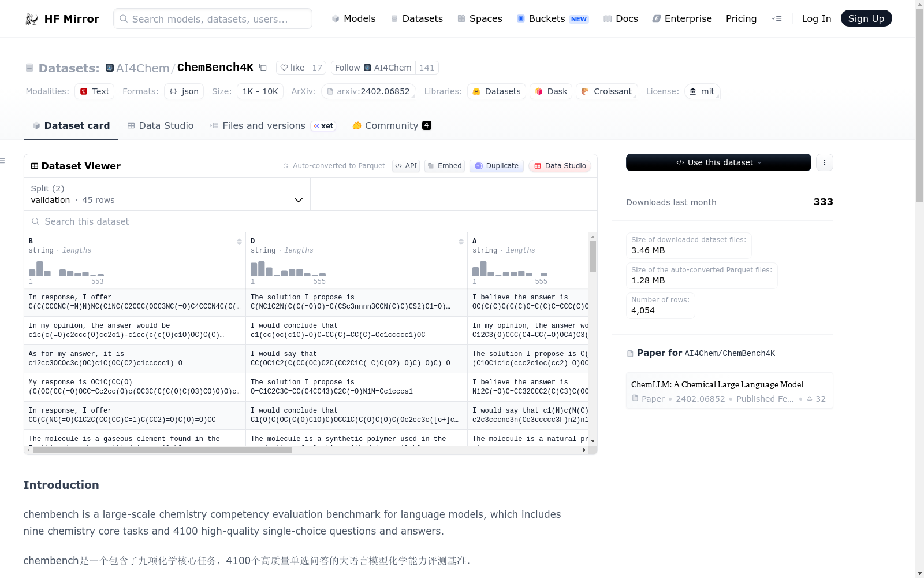Open Docs in top navigation
Screen dimensions: 924x578
[621, 18]
